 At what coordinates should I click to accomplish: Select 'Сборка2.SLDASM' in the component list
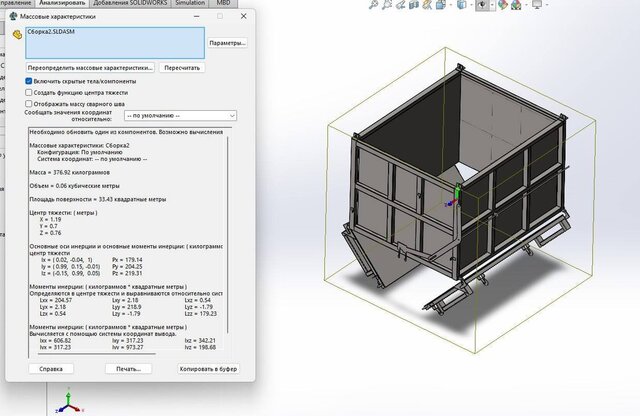[x=51, y=31]
